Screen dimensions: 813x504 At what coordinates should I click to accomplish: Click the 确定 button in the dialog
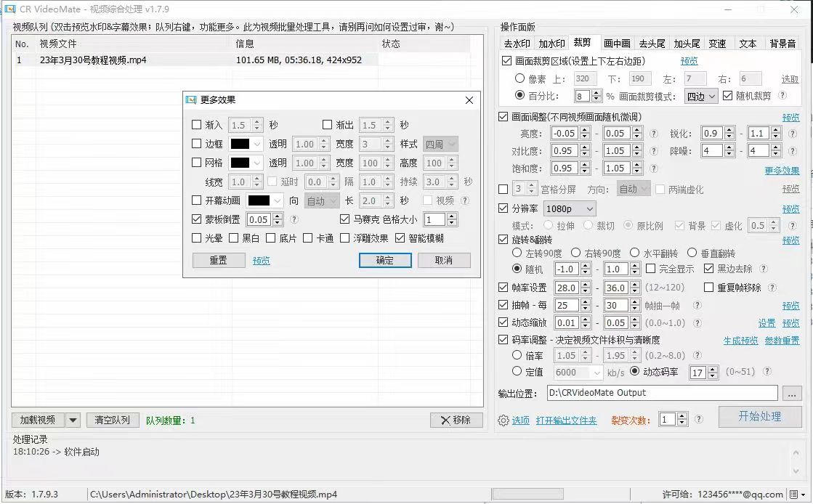coord(385,261)
